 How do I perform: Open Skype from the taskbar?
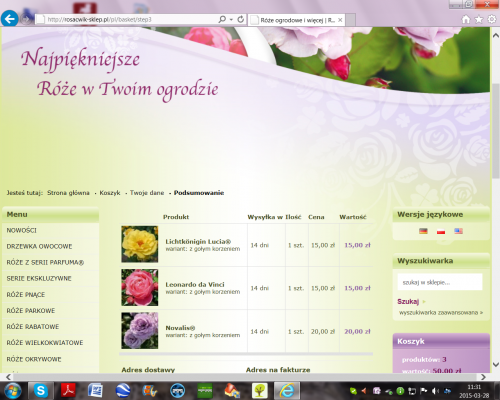click(x=41, y=390)
